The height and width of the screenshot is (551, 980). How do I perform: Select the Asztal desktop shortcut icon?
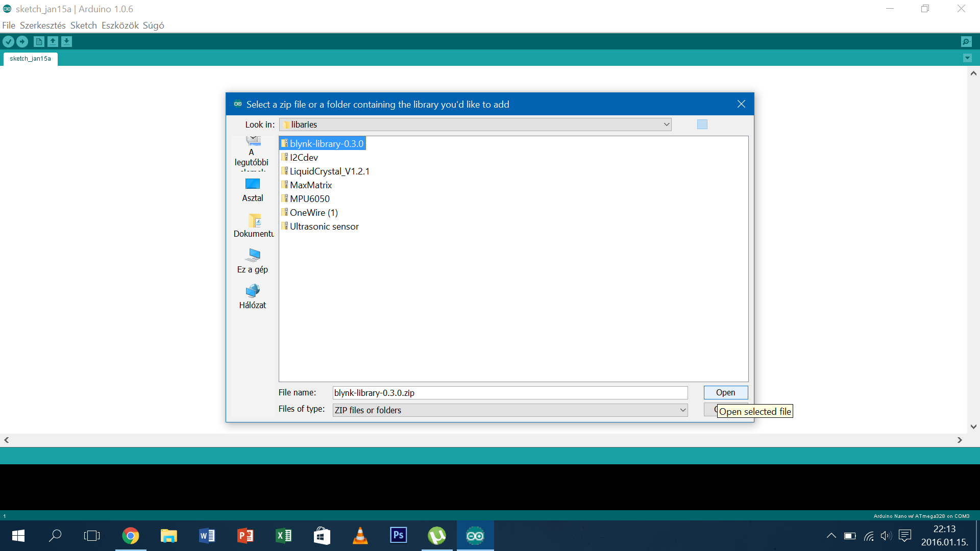[x=253, y=190]
